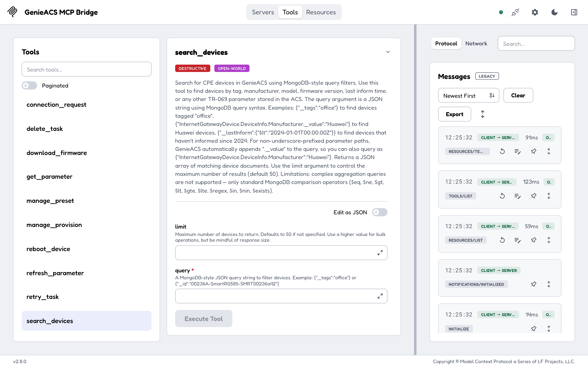Select the Protocol tab
Image resolution: width=588 pixels, height=368 pixels.
tap(446, 44)
